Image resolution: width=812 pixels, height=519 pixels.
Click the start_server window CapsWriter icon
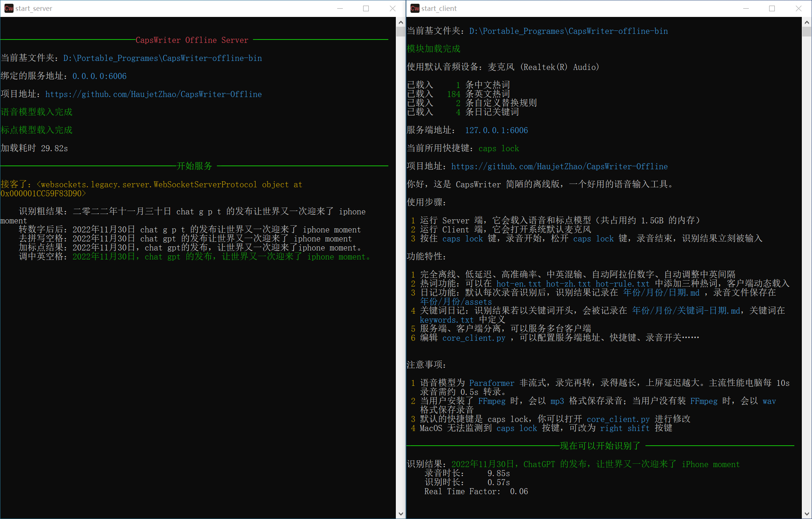tap(9, 8)
